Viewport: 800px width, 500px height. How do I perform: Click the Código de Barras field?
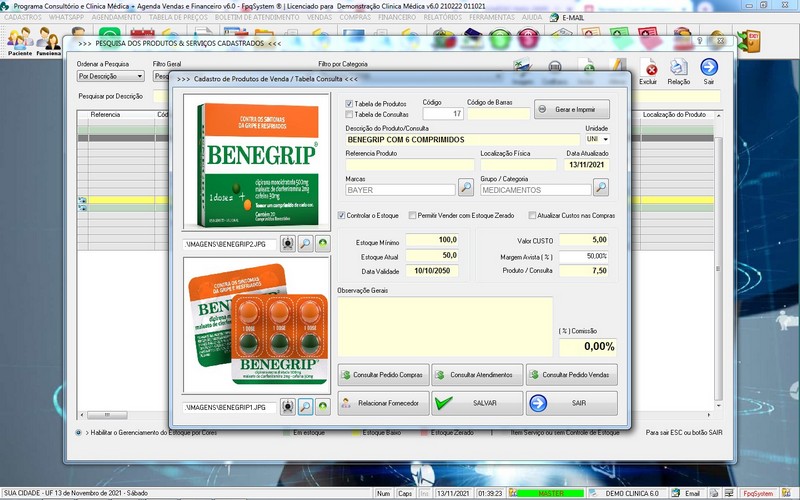coord(498,114)
